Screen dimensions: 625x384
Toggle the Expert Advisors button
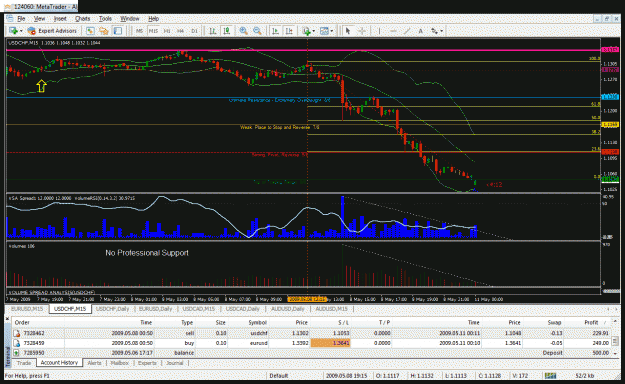tap(52, 31)
